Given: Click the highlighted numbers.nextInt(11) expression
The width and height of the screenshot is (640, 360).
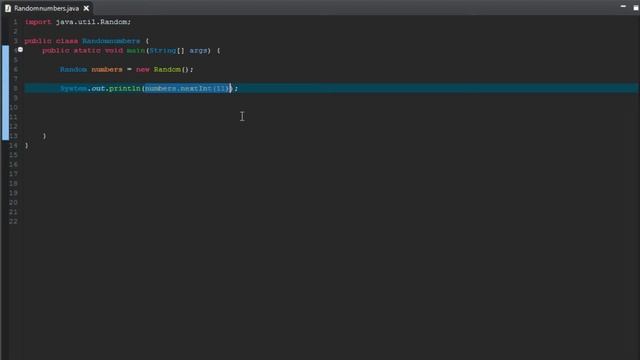Looking at the screenshot, I should (187, 88).
